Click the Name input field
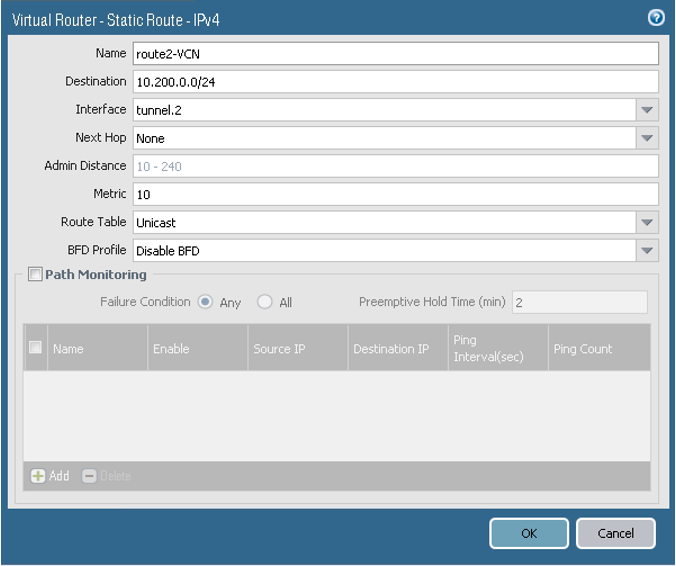The image size is (676, 566). pyautogui.click(x=395, y=54)
